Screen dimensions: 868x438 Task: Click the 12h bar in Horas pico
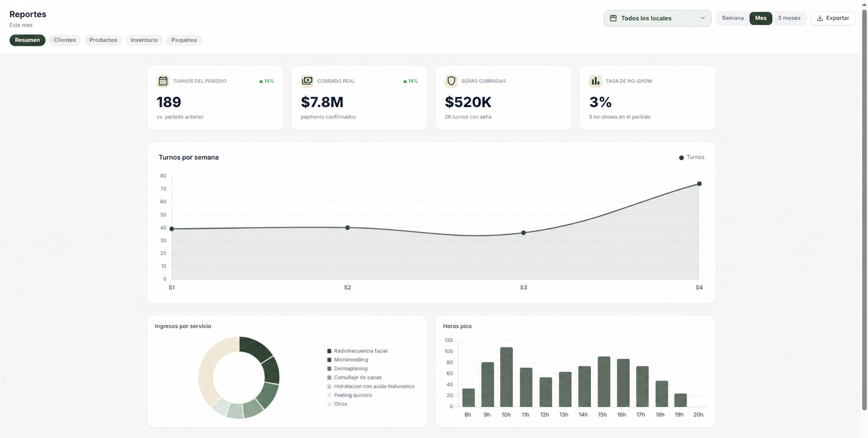(545, 392)
